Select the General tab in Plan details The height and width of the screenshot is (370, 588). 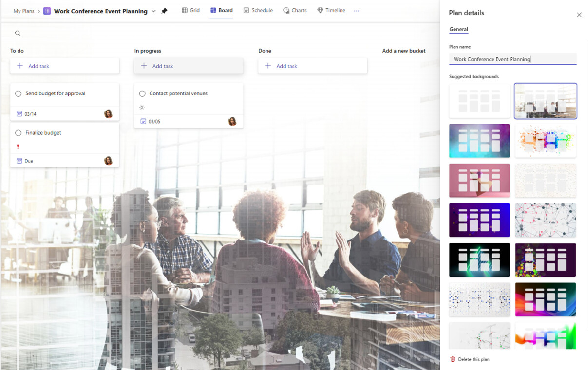458,29
